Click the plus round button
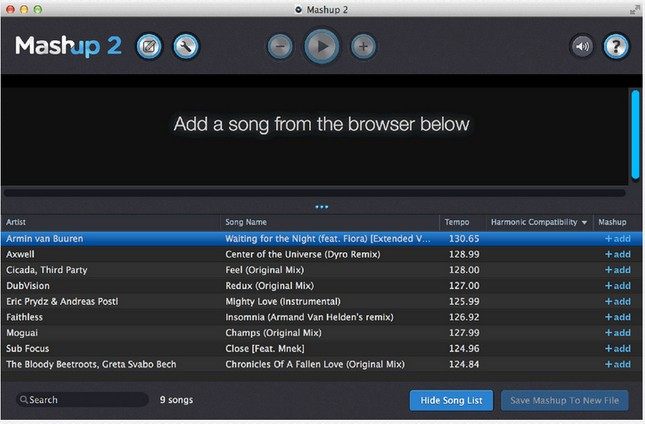Viewport: 645px width, 424px height. [363, 46]
